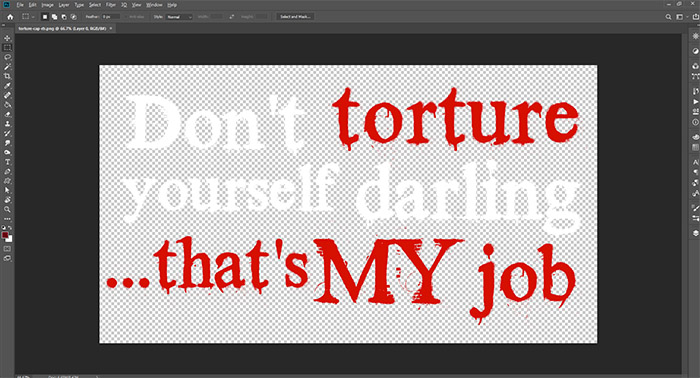Open the Paragraph panel icon

coord(695,172)
